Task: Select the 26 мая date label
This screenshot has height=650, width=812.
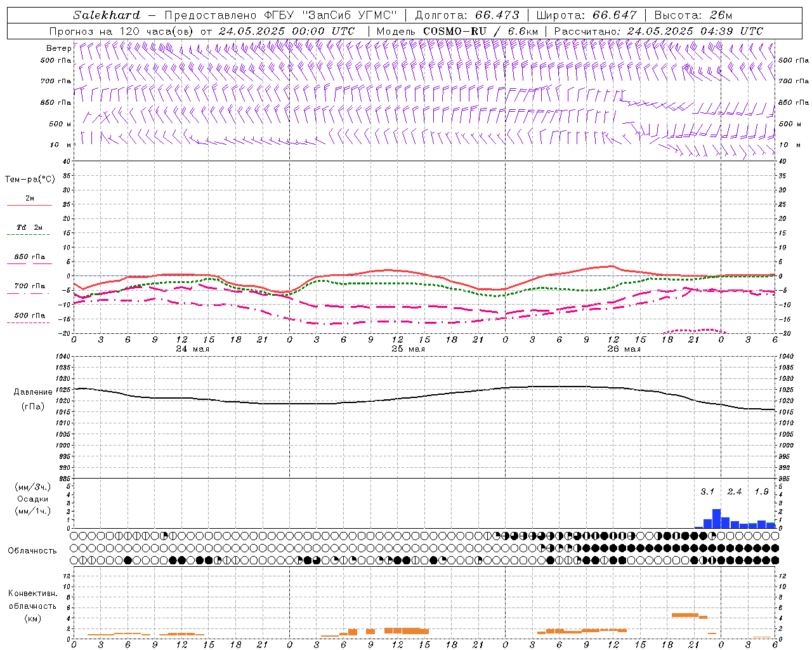Action: pos(624,349)
